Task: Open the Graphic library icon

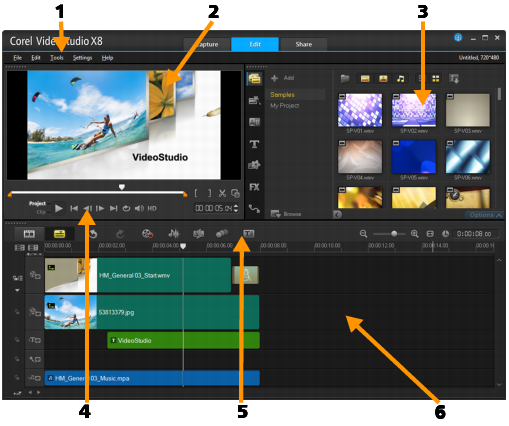Action: tap(255, 165)
